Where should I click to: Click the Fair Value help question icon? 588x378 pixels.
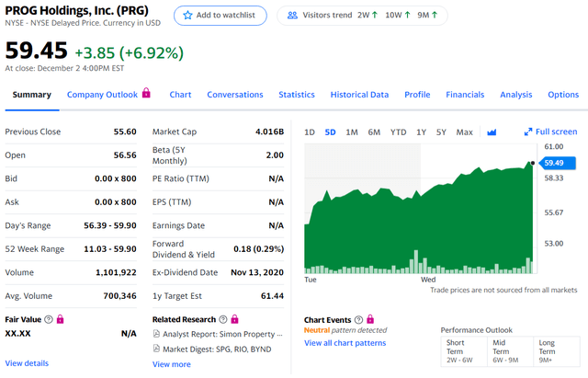coord(49,319)
